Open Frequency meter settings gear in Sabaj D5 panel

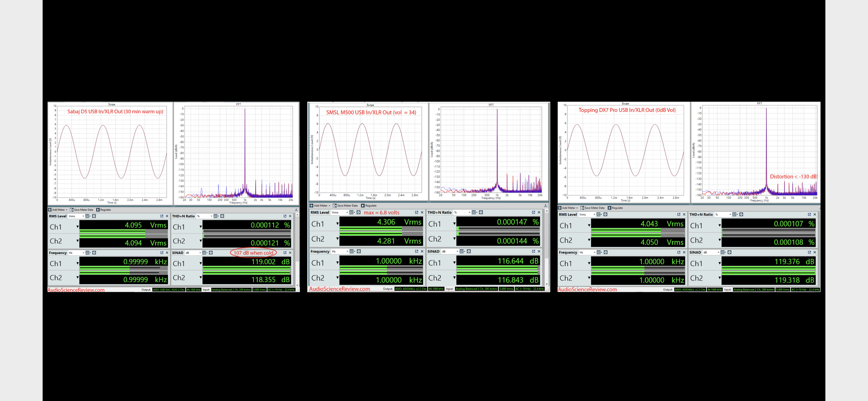pos(94,253)
